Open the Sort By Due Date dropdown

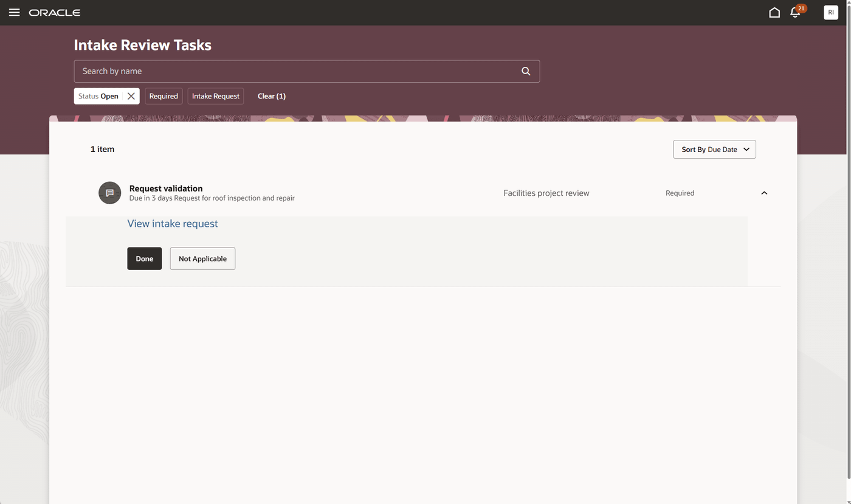point(714,150)
